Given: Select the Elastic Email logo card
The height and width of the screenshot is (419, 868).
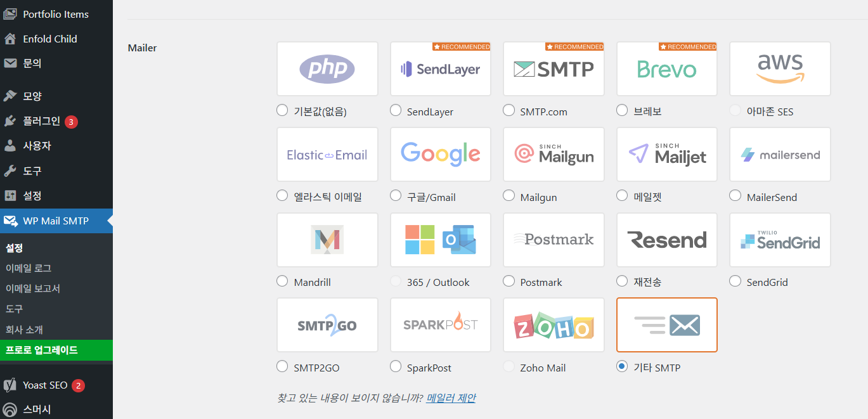Looking at the screenshot, I should click(327, 155).
